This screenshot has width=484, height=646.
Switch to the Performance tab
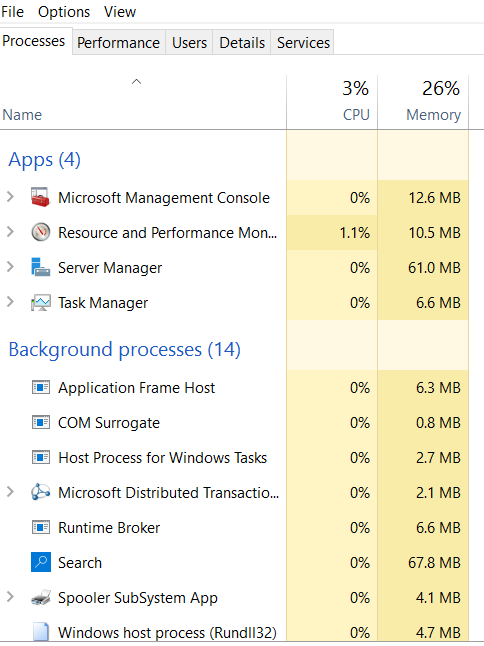tap(119, 42)
